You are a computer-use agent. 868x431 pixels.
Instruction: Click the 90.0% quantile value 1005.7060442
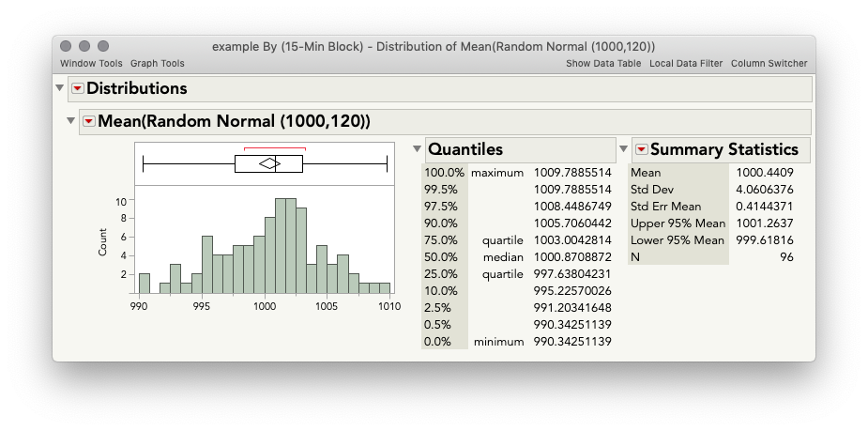[572, 223]
